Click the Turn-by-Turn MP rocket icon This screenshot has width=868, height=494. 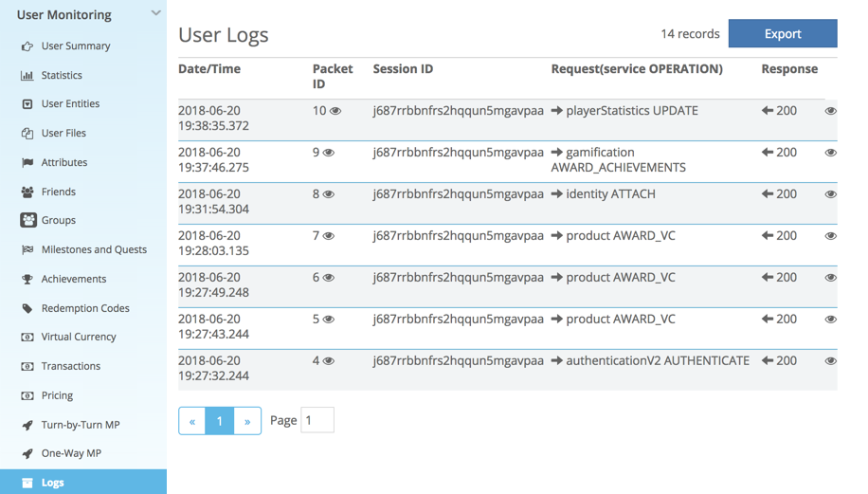click(x=27, y=426)
